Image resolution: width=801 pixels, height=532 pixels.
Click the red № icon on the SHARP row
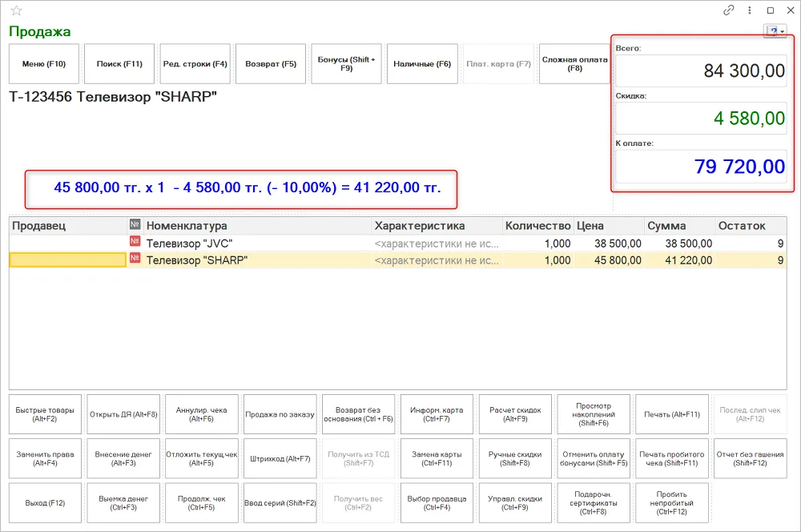135,258
